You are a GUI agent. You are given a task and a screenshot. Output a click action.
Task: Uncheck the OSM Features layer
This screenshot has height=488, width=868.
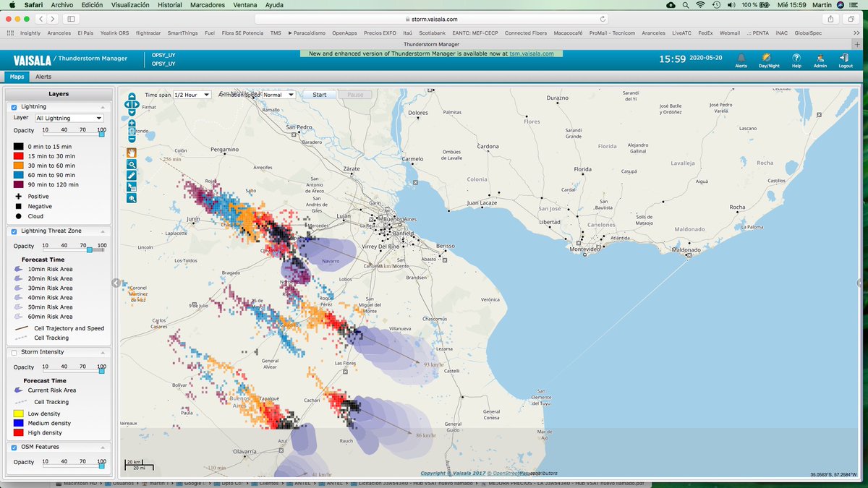[x=13, y=447]
